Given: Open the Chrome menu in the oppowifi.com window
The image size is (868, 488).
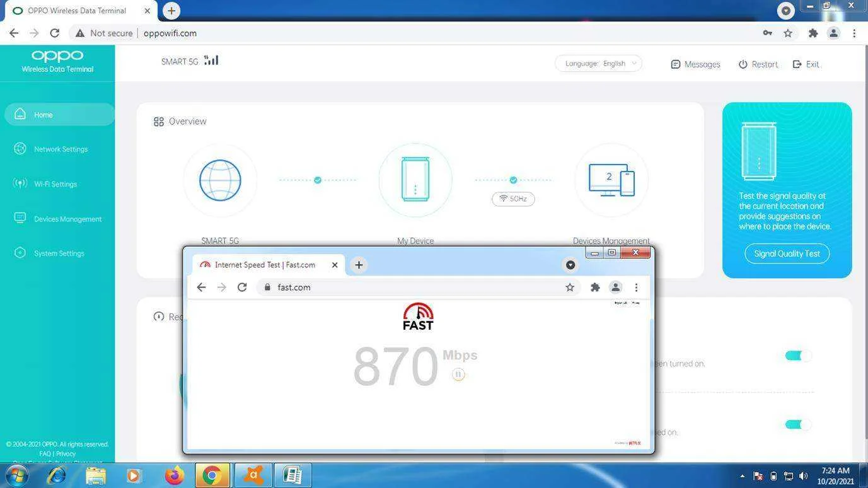Looking at the screenshot, I should [x=854, y=33].
